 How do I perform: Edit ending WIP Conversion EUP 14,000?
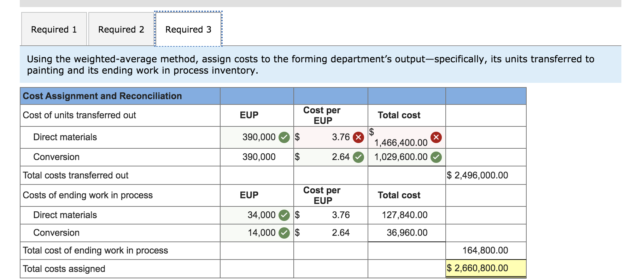pyautogui.click(x=257, y=233)
